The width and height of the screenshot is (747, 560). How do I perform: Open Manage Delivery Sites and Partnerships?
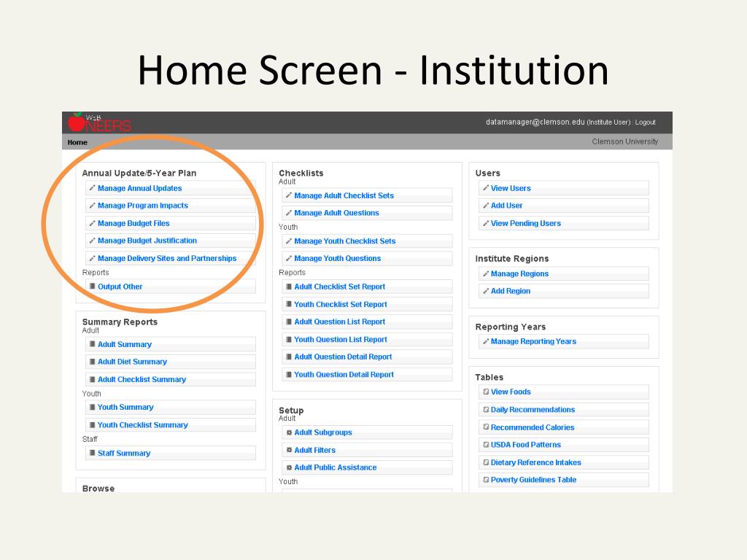click(x=167, y=258)
